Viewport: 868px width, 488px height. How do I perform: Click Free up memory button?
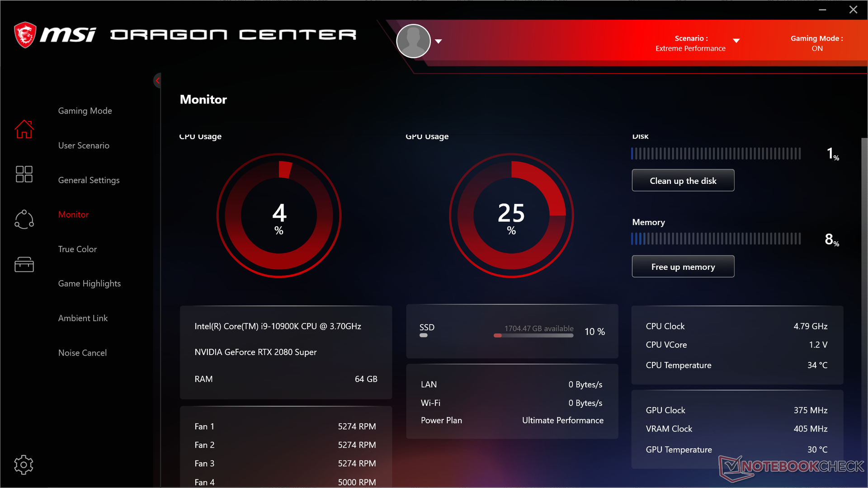683,267
